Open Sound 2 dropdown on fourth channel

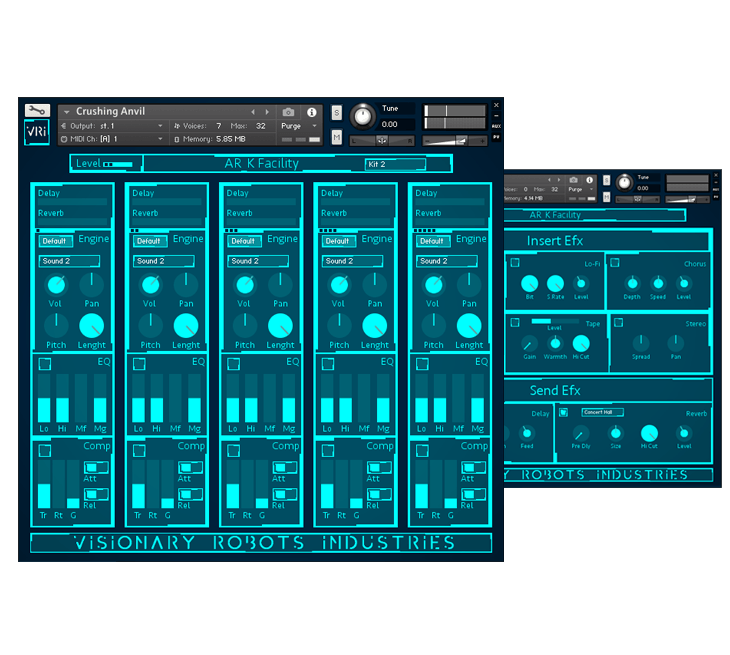click(352, 261)
